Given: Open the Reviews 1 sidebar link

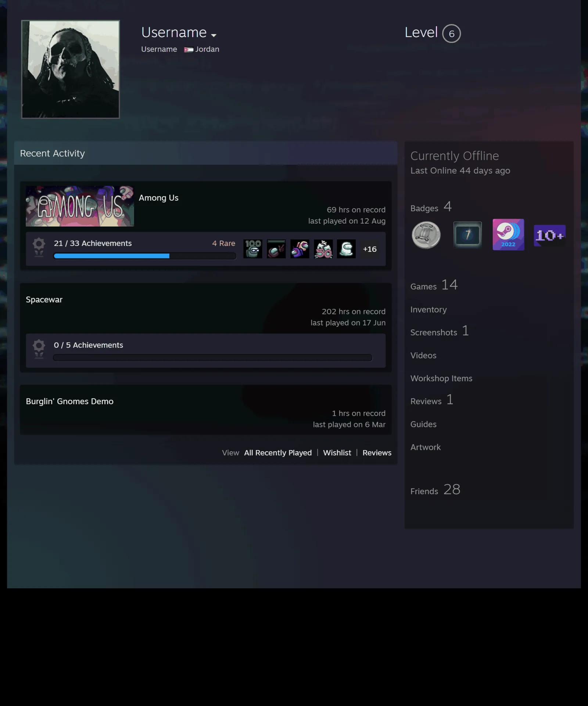Looking at the screenshot, I should pos(432,400).
